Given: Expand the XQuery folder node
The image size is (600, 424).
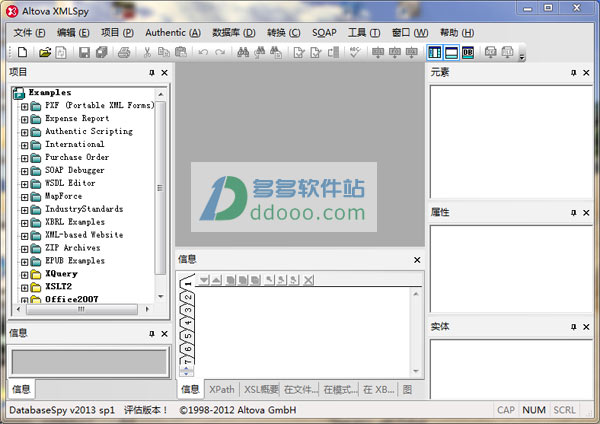Looking at the screenshot, I should pos(24,275).
